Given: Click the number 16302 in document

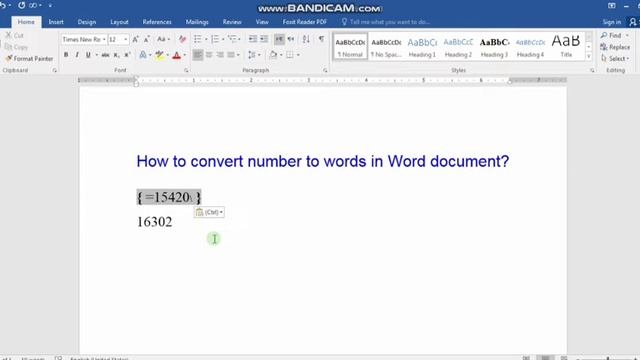Looking at the screenshot, I should point(154,222).
